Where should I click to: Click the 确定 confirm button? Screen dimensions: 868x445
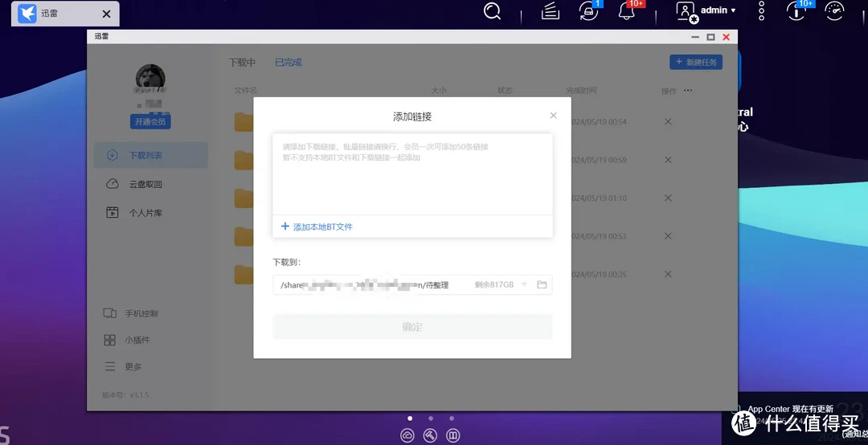412,327
